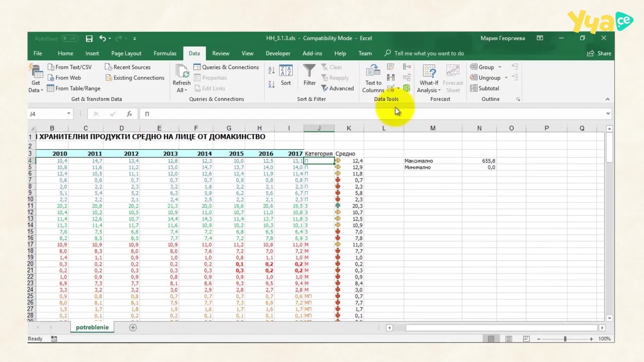The height and width of the screenshot is (362, 644).
Task: Click the Data Validation icon
Action: pyautogui.click(x=390, y=88)
